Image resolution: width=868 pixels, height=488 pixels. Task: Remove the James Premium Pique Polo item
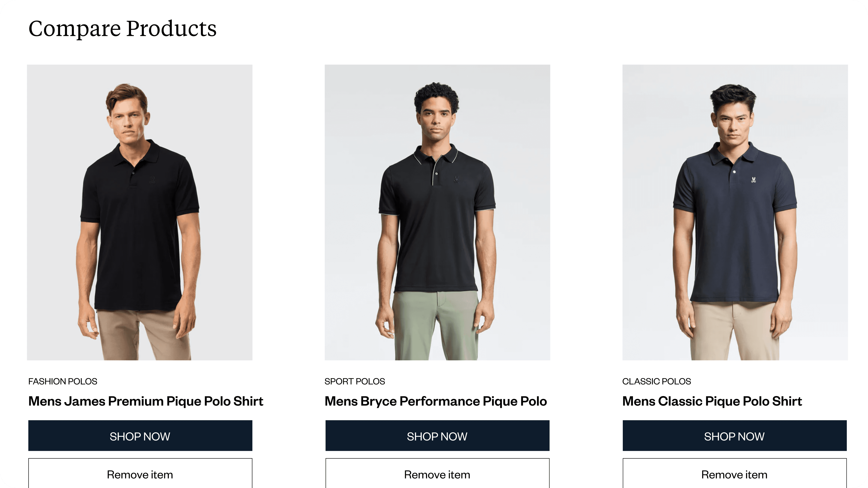click(x=140, y=474)
